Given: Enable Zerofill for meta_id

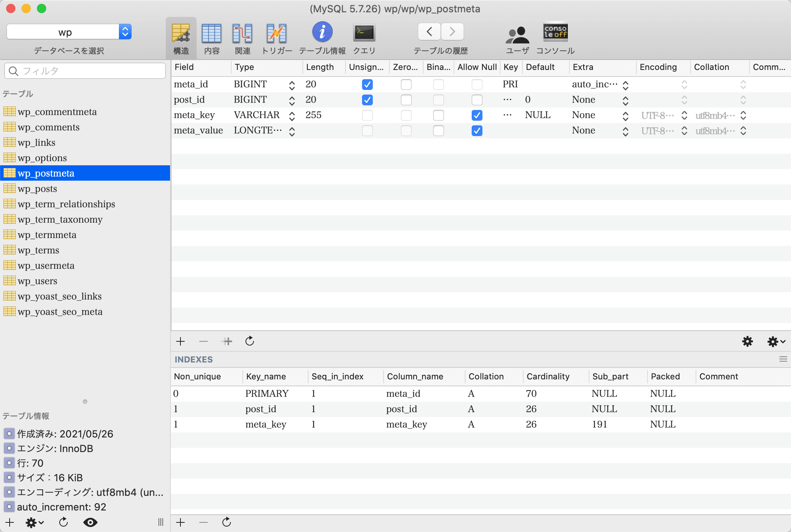Looking at the screenshot, I should tap(406, 85).
